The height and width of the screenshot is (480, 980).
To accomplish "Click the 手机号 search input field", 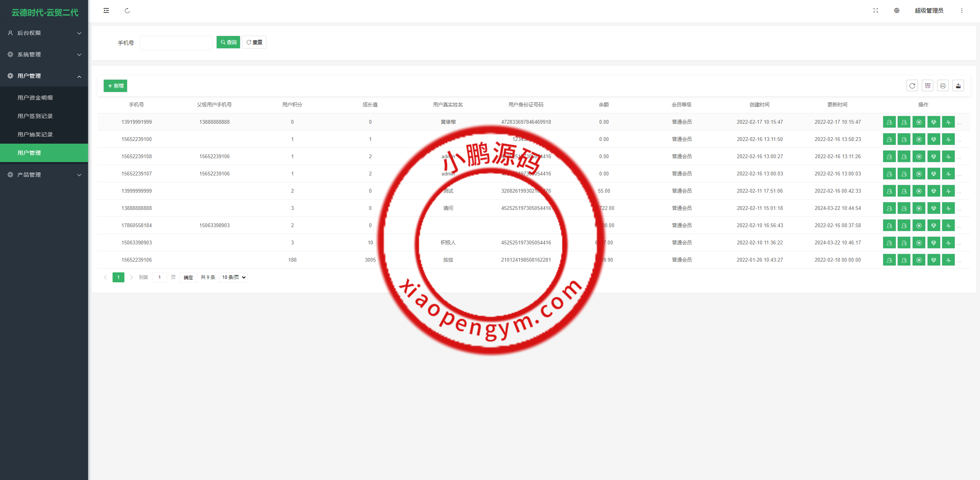I will (x=176, y=43).
